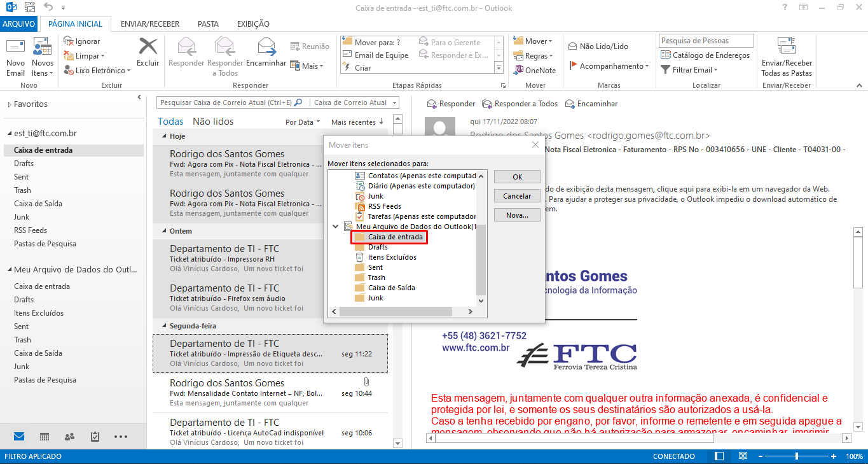
Task: Click Responder a Todos in reading pane
Action: click(x=520, y=104)
